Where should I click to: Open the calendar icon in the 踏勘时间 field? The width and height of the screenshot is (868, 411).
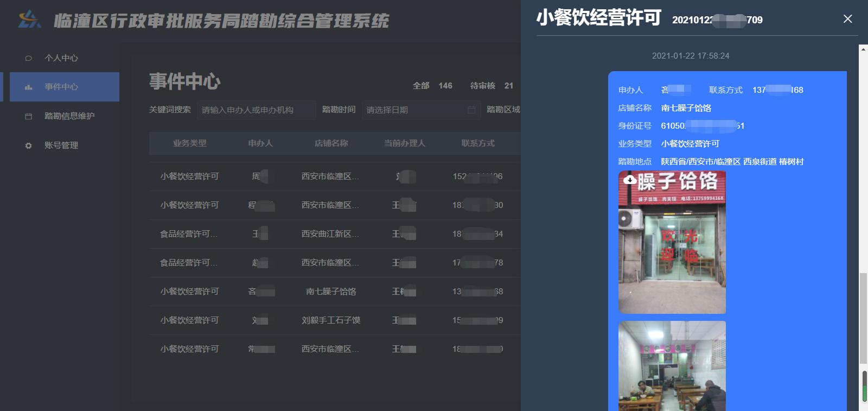pyautogui.click(x=471, y=110)
